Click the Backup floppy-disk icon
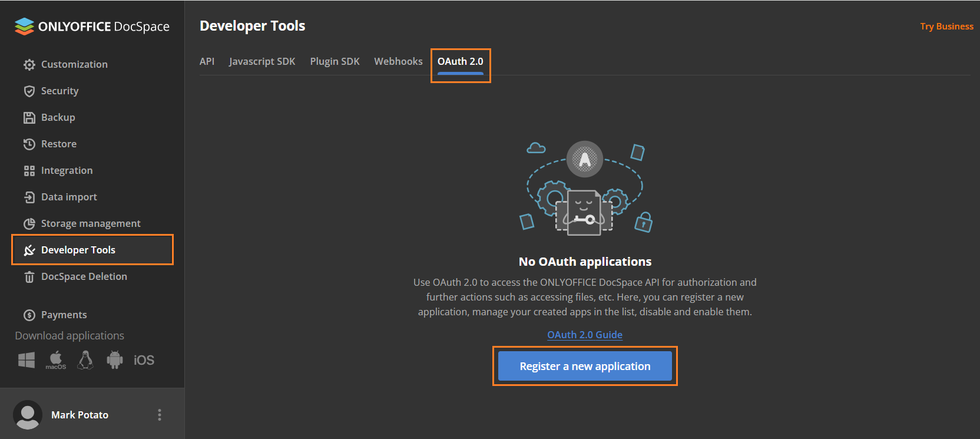The image size is (980, 439). (x=29, y=118)
